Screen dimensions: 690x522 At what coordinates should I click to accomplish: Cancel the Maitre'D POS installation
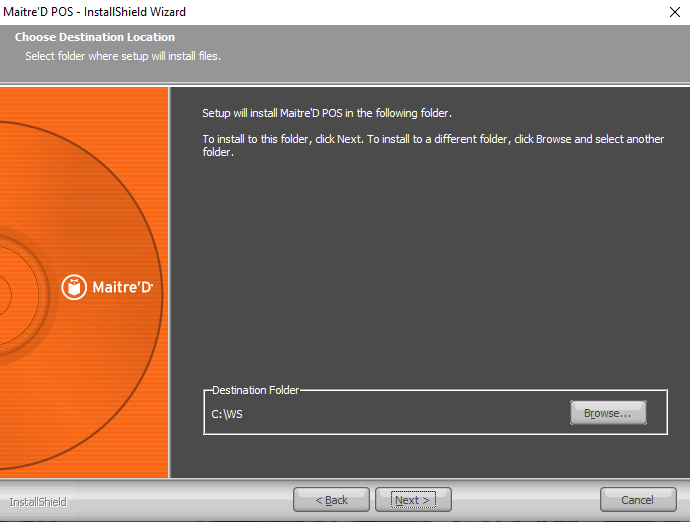tap(638, 500)
